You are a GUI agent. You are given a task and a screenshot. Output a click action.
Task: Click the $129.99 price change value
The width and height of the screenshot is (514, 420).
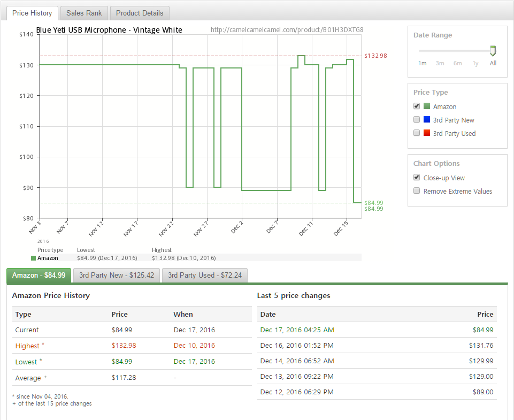481,361
